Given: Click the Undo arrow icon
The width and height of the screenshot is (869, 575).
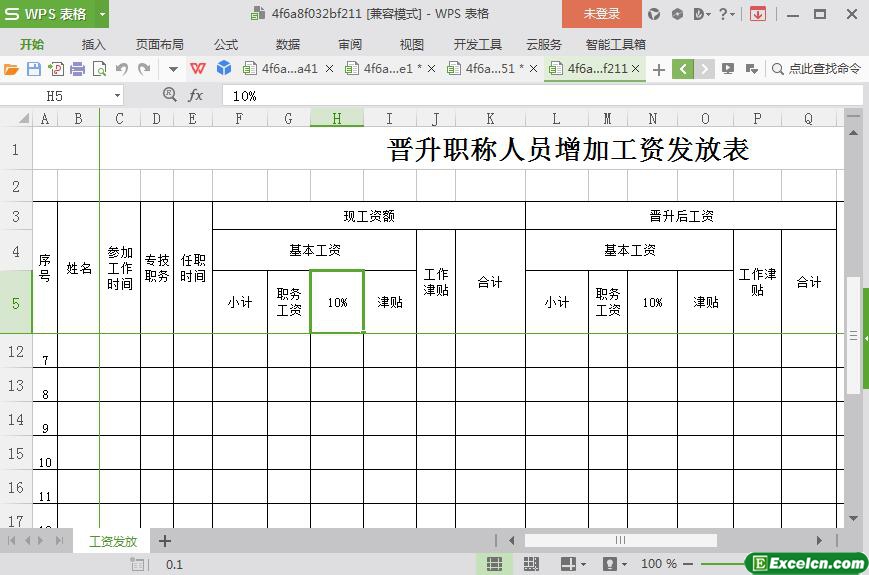Looking at the screenshot, I should click(x=122, y=69).
